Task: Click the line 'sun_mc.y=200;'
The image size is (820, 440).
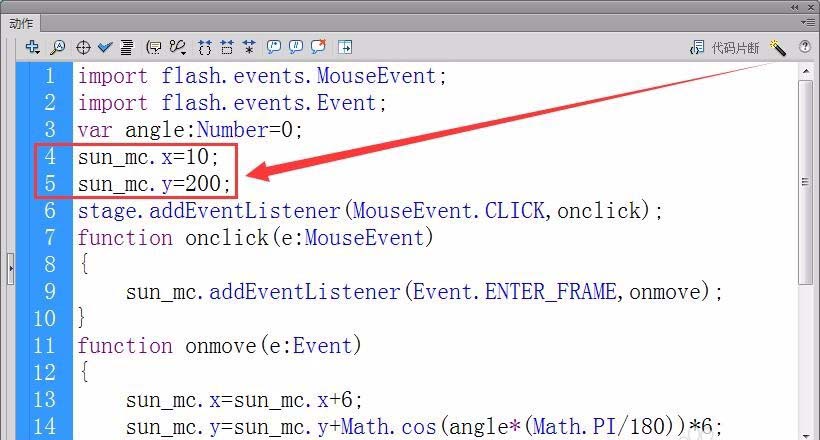Action: [155, 184]
